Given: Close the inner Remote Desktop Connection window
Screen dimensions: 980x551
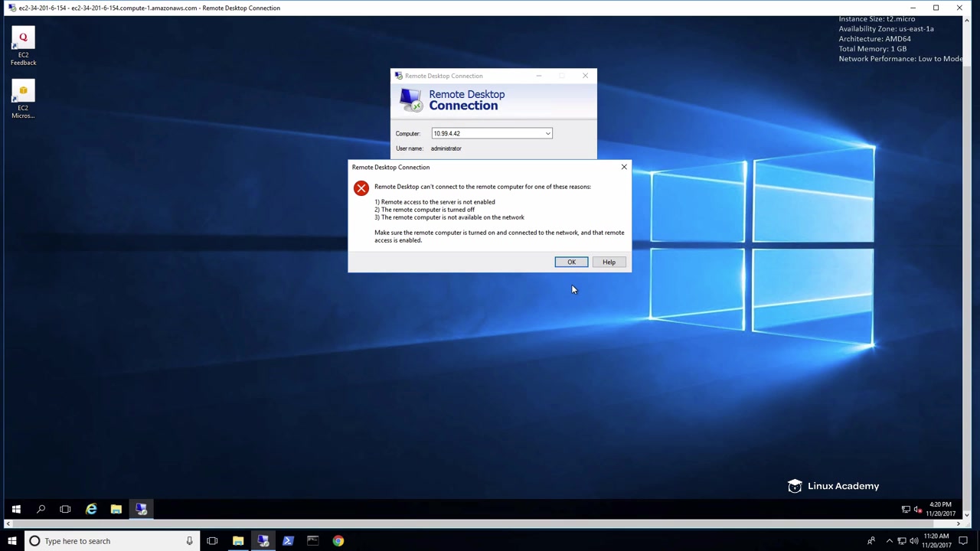Looking at the screenshot, I should pyautogui.click(x=586, y=76).
